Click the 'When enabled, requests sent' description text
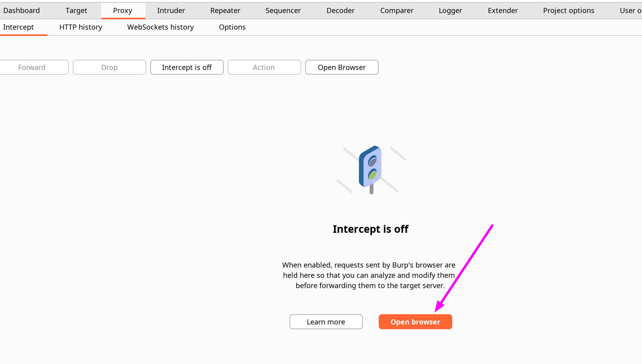 point(369,275)
